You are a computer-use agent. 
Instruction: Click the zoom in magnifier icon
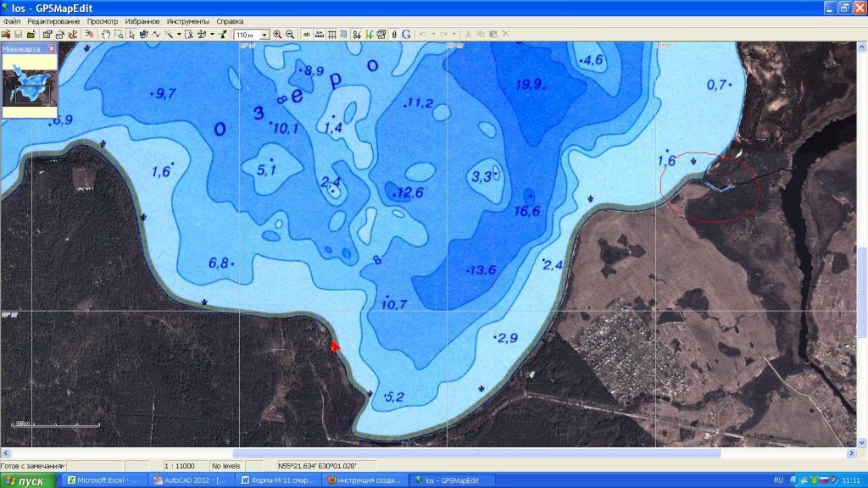click(277, 35)
